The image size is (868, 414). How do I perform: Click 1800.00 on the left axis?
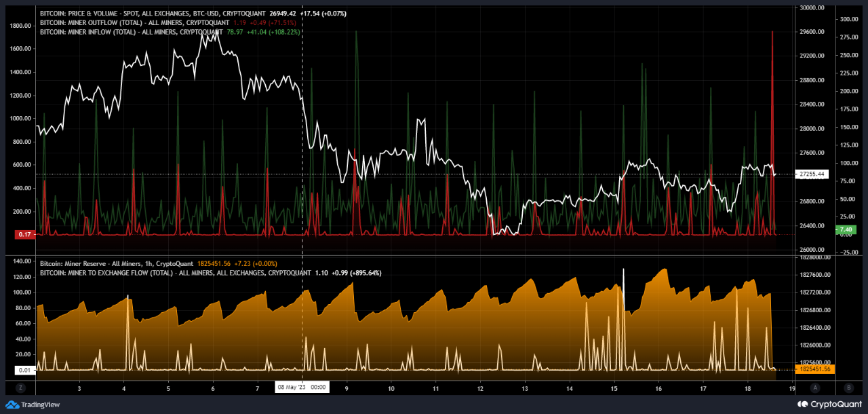20,26
